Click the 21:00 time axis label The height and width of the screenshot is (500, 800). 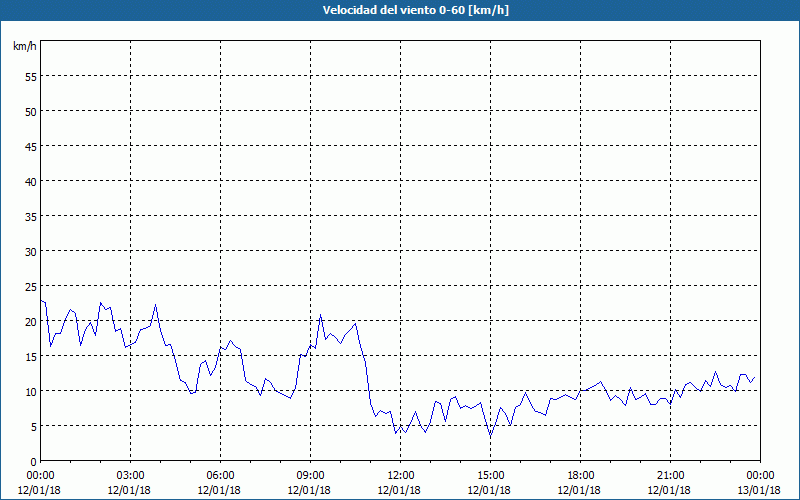(x=670, y=476)
